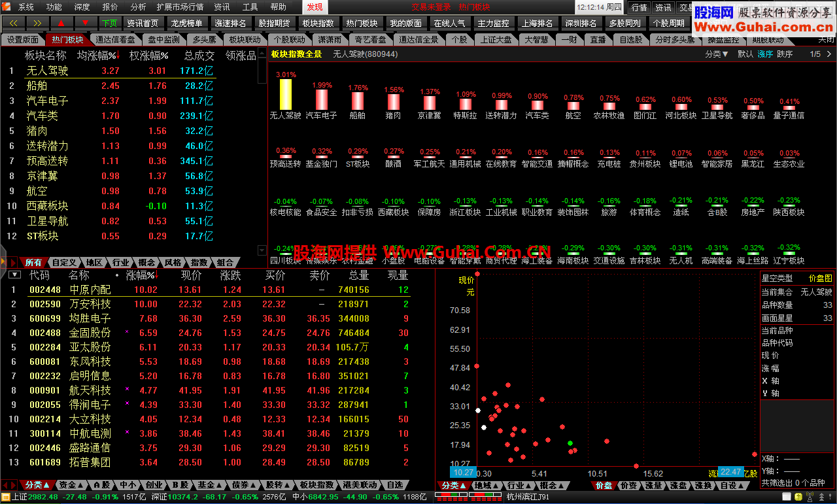Screen dimensions: 837x504
Task: Open the 股指期货 toolbar button
Action: coord(274,23)
